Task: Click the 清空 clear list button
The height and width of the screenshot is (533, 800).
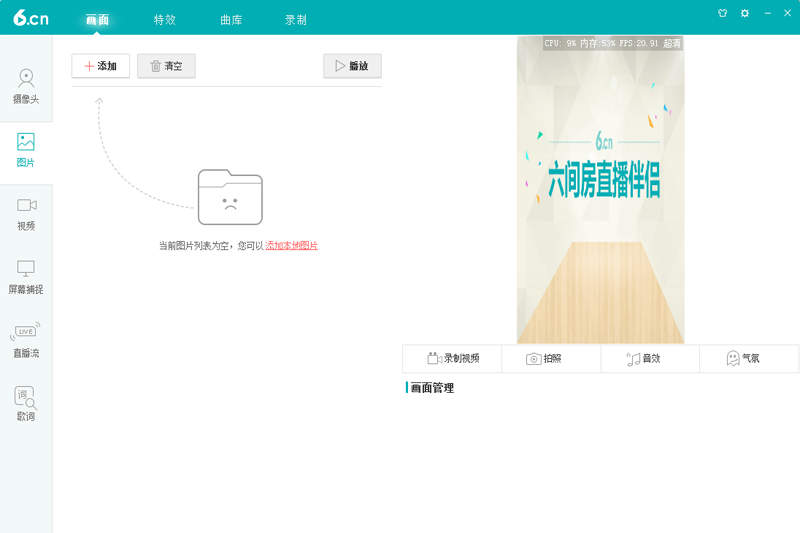Action: [x=166, y=66]
